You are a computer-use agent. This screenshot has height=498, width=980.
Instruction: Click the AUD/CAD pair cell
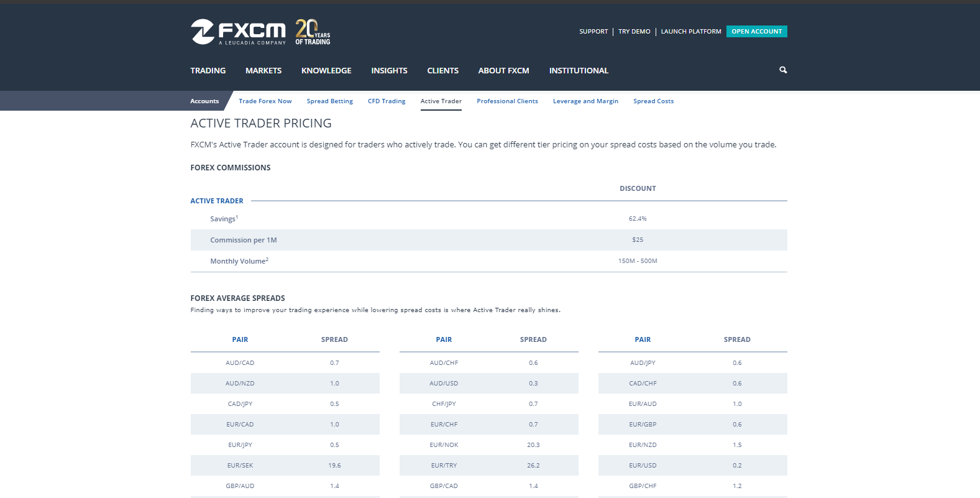(240, 363)
